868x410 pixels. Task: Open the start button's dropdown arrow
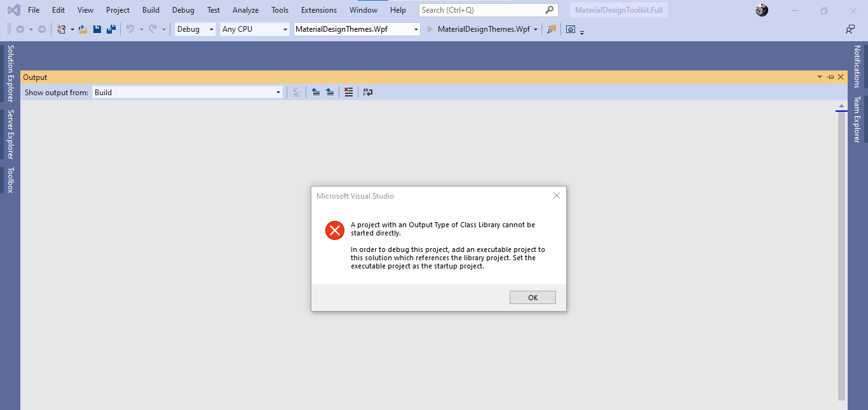(536, 29)
